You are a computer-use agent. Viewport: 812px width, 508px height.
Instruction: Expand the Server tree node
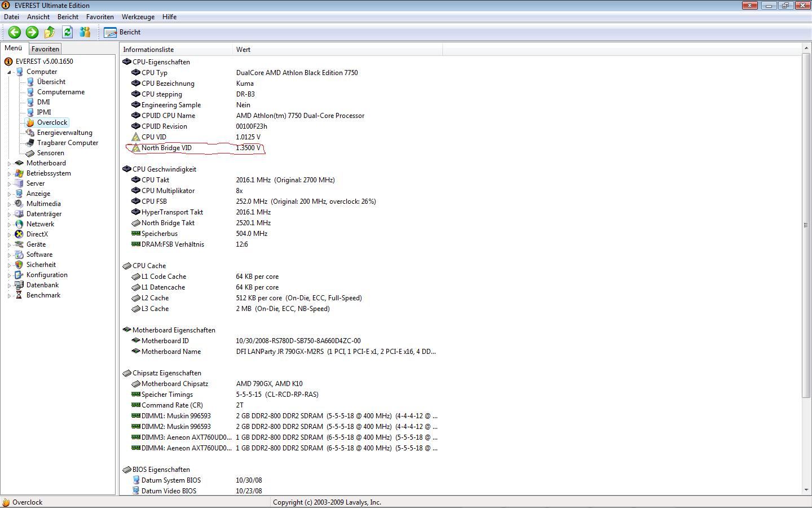click(9, 184)
